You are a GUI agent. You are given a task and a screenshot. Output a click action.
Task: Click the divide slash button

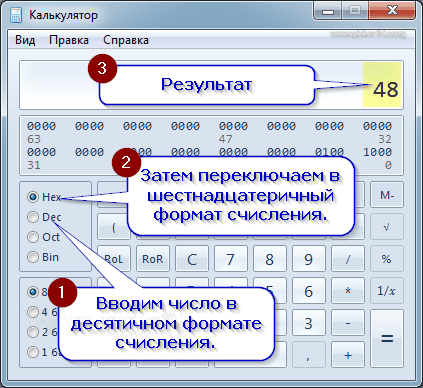click(x=348, y=259)
